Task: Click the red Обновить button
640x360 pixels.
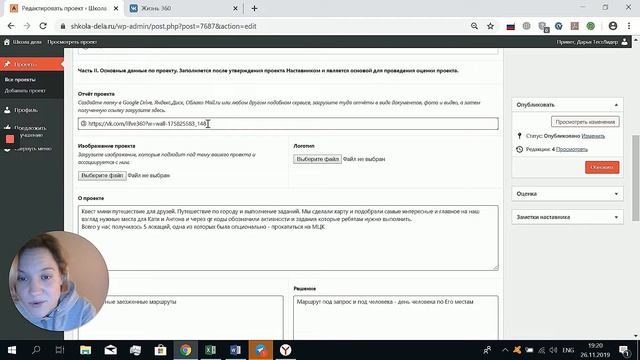Action: coord(602,167)
